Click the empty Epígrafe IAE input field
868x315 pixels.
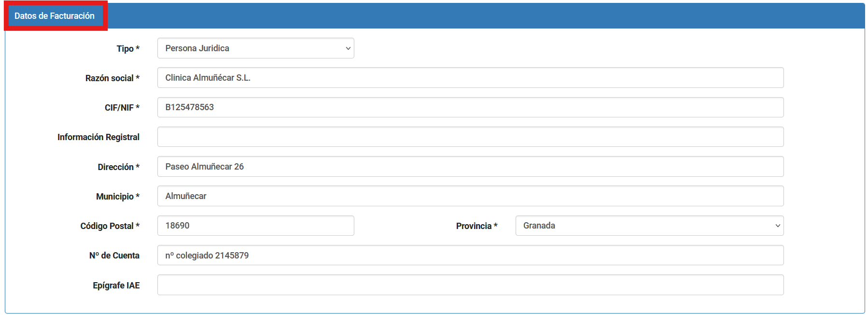[x=470, y=285]
